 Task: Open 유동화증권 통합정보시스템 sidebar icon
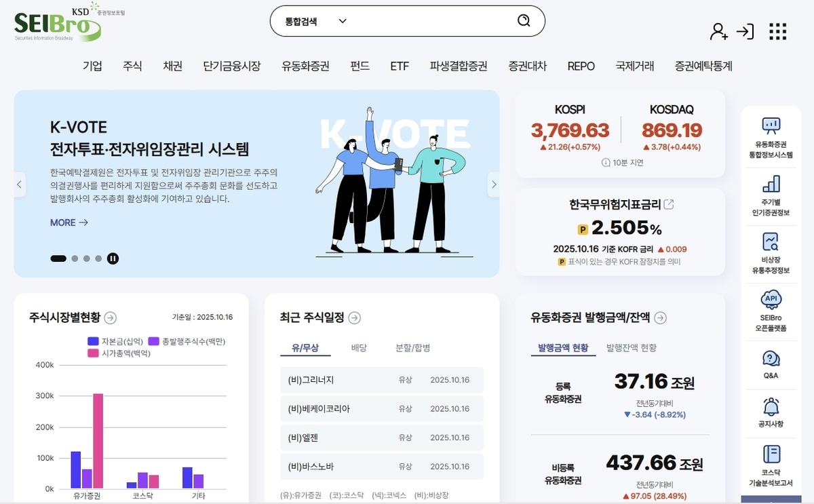tap(771, 137)
